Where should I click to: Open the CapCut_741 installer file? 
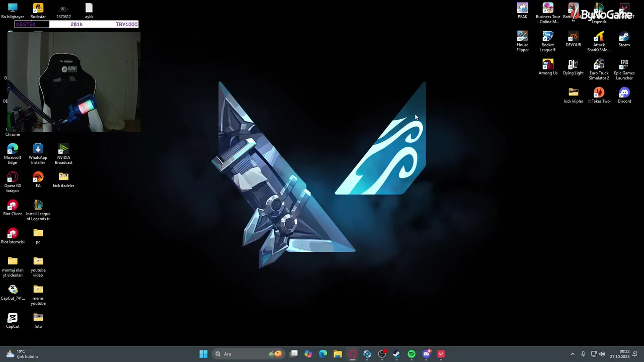click(13, 292)
